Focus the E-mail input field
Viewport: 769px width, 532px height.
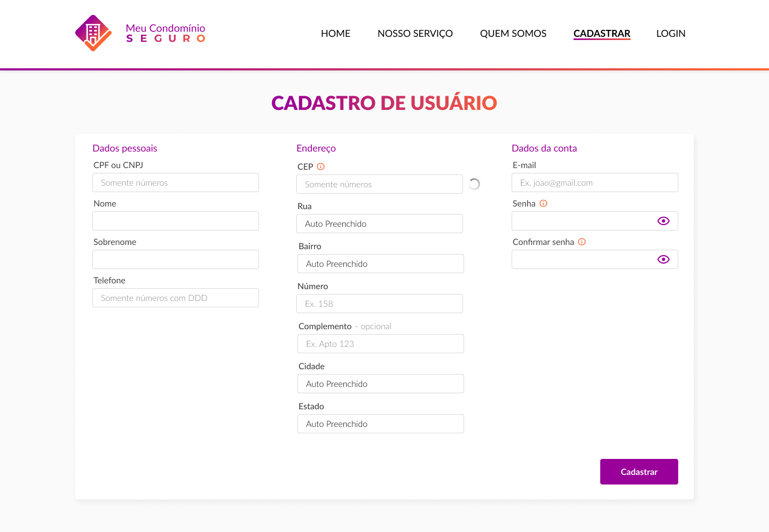click(594, 182)
